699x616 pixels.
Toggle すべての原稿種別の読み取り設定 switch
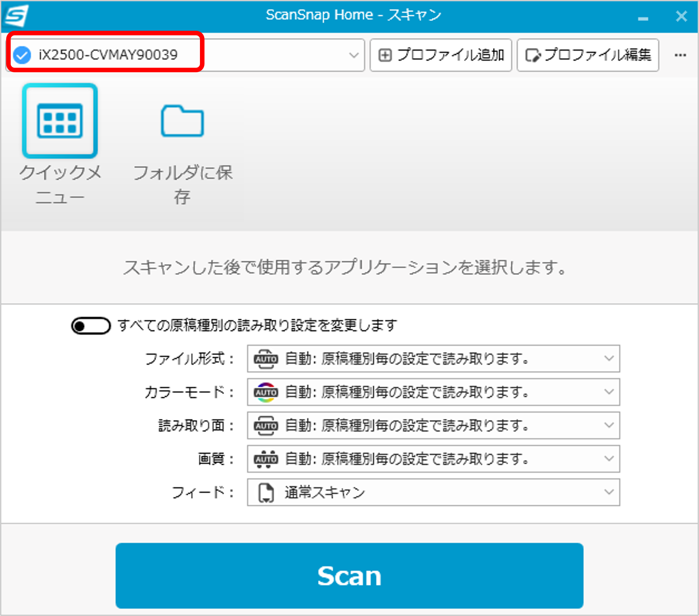[91, 326]
